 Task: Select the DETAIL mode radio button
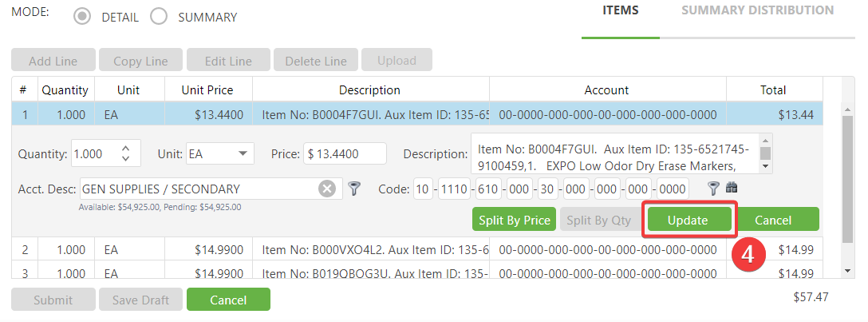tap(82, 17)
